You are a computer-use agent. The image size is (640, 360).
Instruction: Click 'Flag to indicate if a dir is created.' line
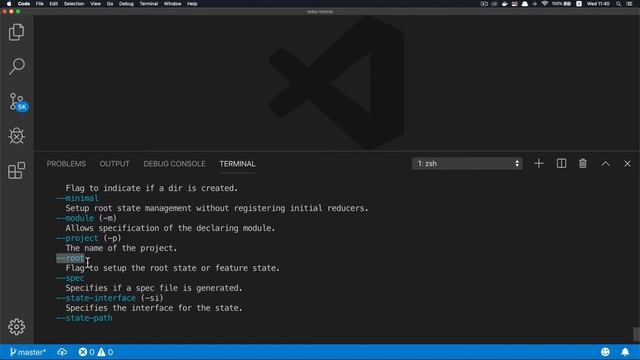click(151, 188)
